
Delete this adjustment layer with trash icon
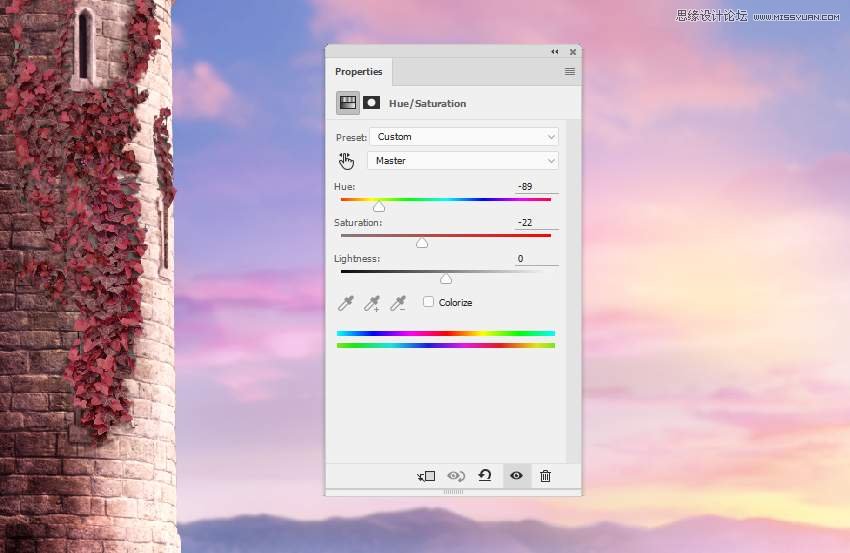click(x=545, y=475)
